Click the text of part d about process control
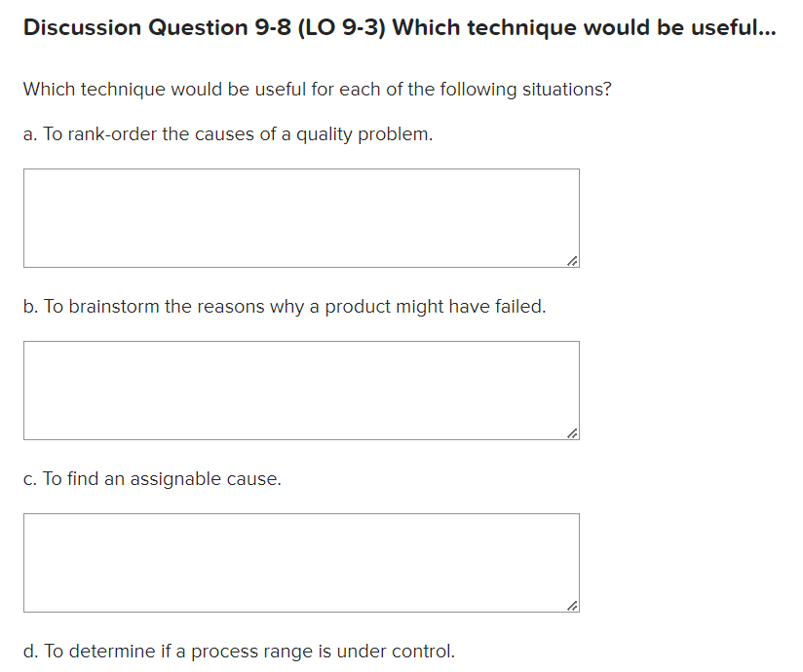803x672 pixels. (239, 651)
